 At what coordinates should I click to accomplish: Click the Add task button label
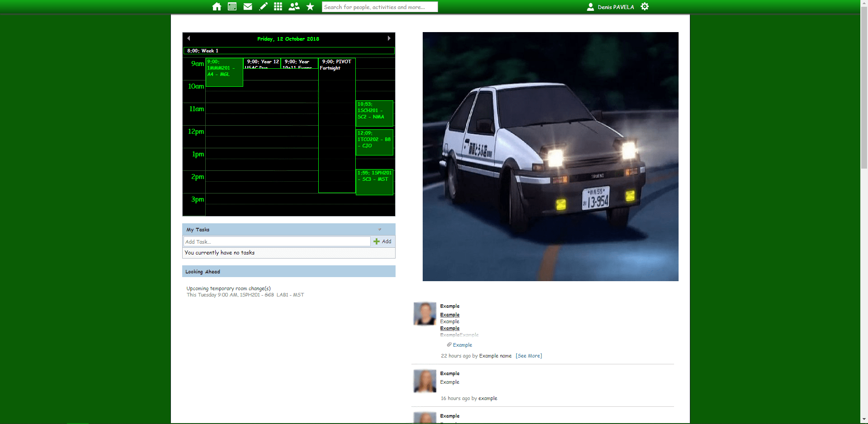tap(387, 241)
